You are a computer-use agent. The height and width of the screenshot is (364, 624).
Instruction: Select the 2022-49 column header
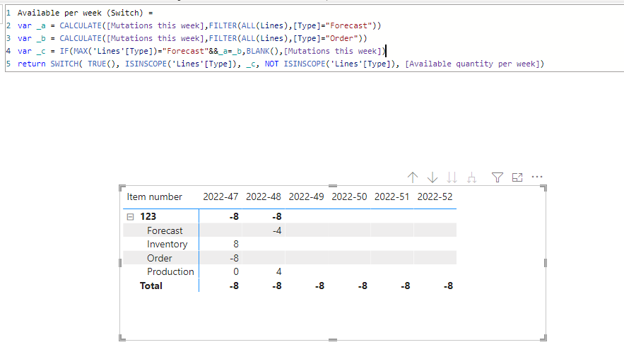point(307,197)
